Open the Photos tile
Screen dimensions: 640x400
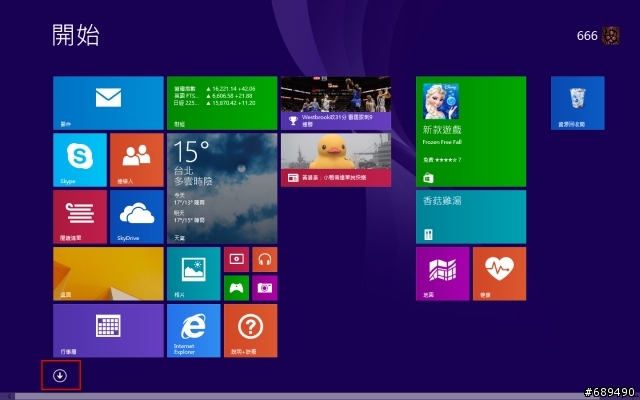click(x=193, y=274)
